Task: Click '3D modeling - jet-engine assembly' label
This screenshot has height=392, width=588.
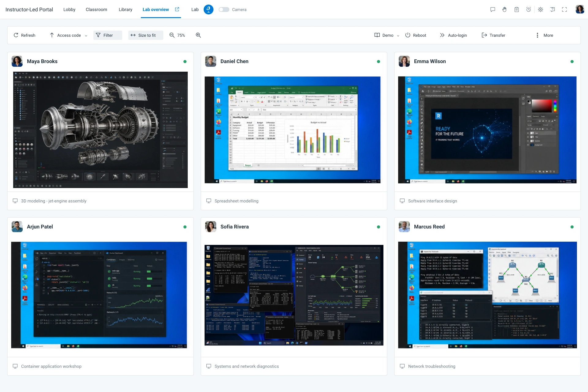Action: coord(54,201)
